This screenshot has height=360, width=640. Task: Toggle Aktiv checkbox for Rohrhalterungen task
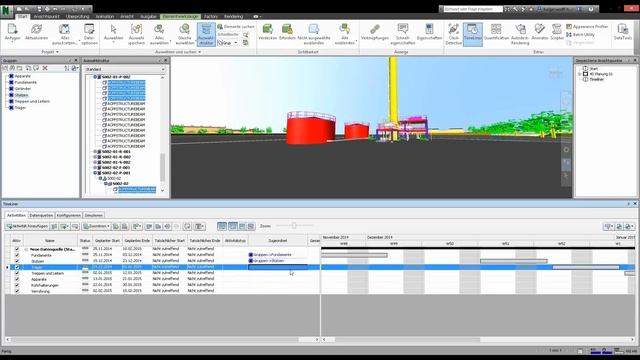tap(17, 285)
